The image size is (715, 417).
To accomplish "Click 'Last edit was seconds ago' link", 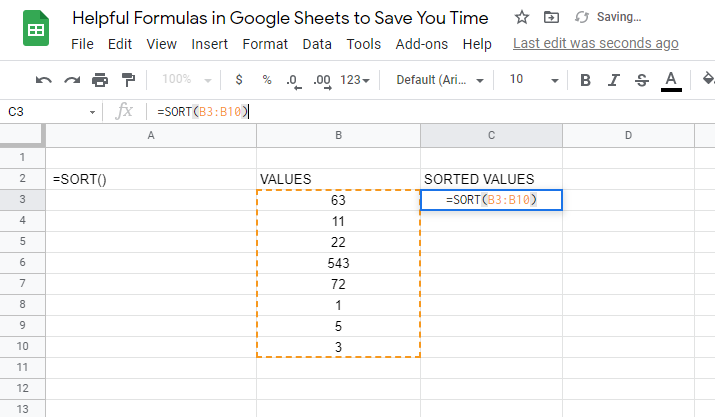I will [596, 43].
